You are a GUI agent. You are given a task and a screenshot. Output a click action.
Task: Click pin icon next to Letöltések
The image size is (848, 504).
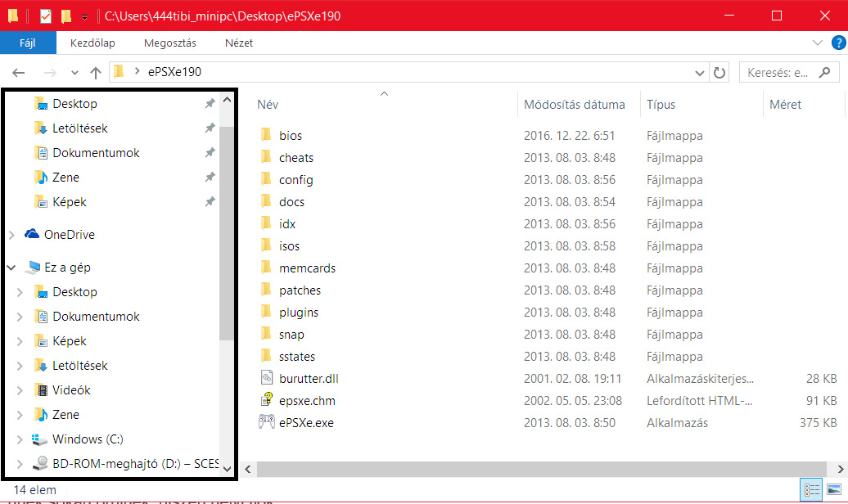click(x=210, y=128)
